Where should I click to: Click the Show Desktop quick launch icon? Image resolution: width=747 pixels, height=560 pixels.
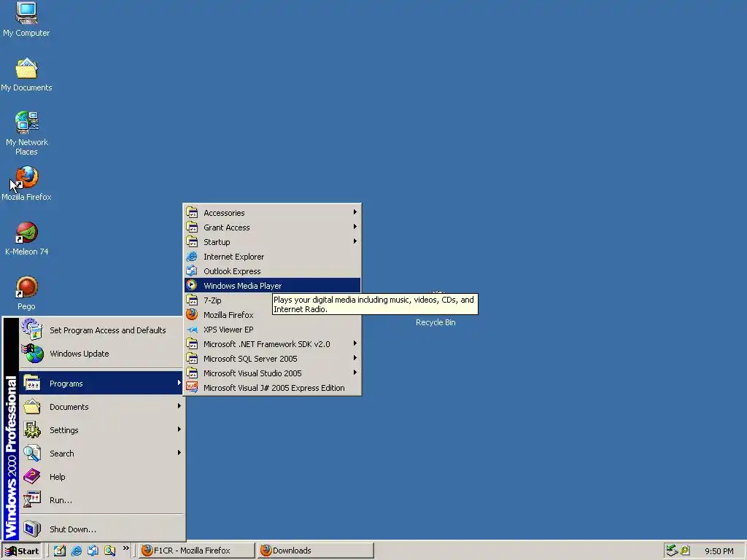point(60,551)
